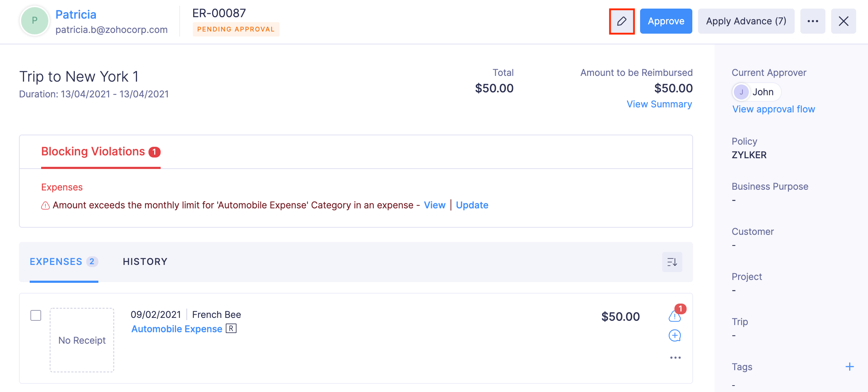Screen dimensions: 868x392
Task: Click the sort expenses icon
Action: 672,262
